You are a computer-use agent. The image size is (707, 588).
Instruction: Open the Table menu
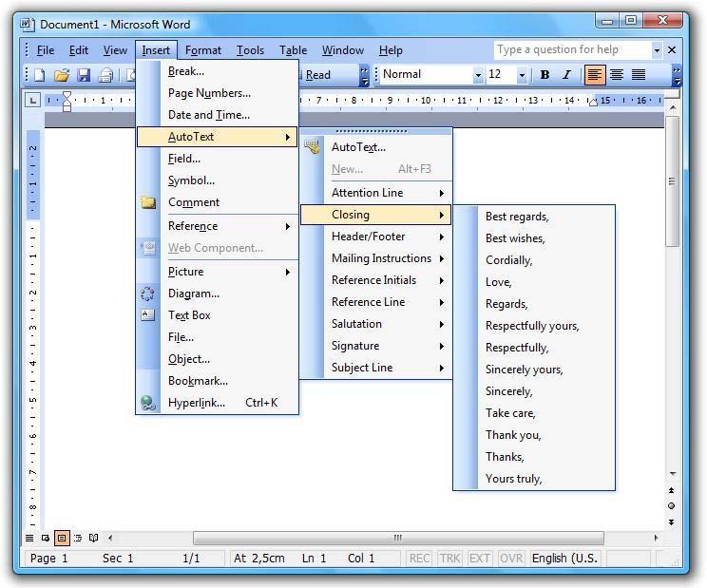click(x=293, y=50)
